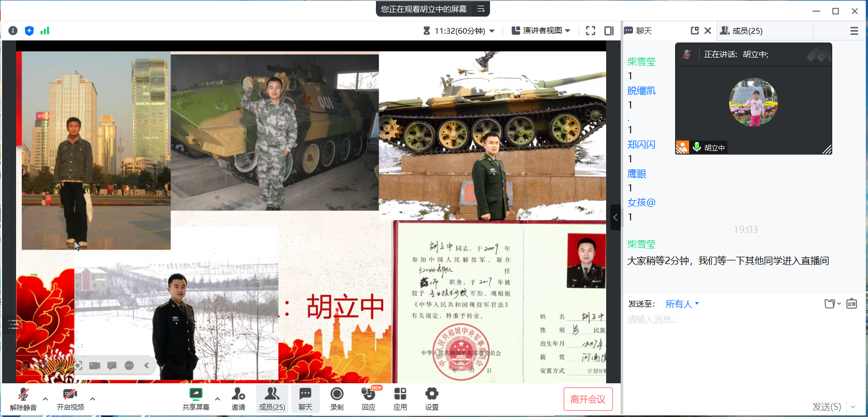
Task: Check the green network signal bars
Action: pos(45,31)
